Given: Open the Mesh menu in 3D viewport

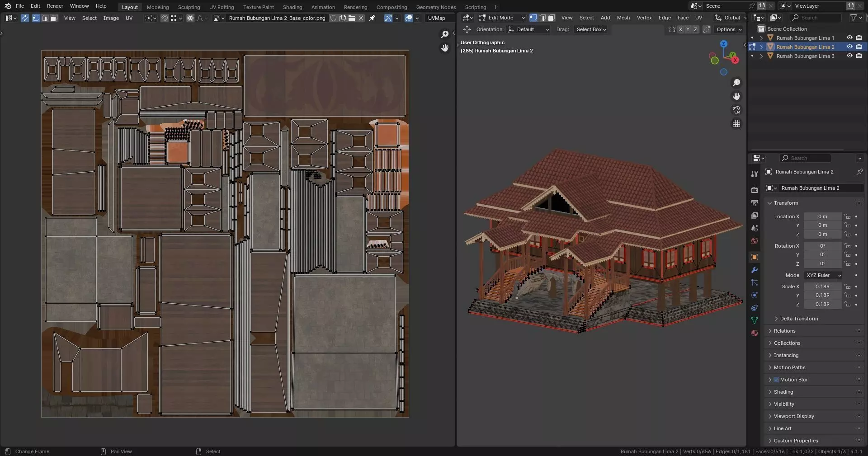Looking at the screenshot, I should tap(623, 18).
